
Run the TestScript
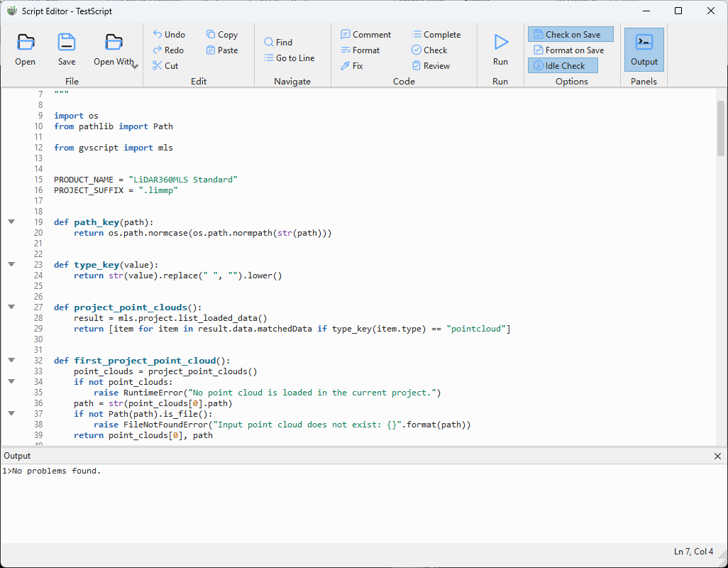coord(500,49)
